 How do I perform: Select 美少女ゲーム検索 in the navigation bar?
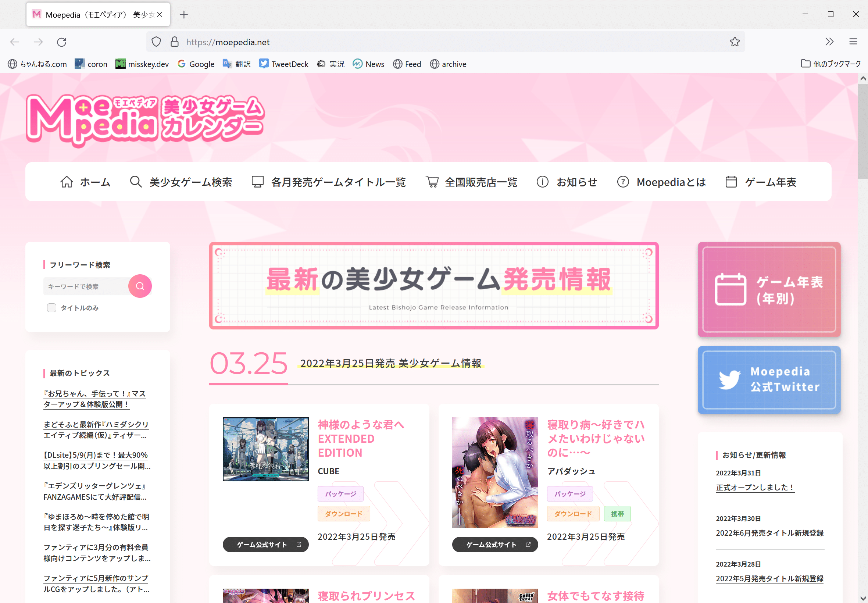(181, 182)
